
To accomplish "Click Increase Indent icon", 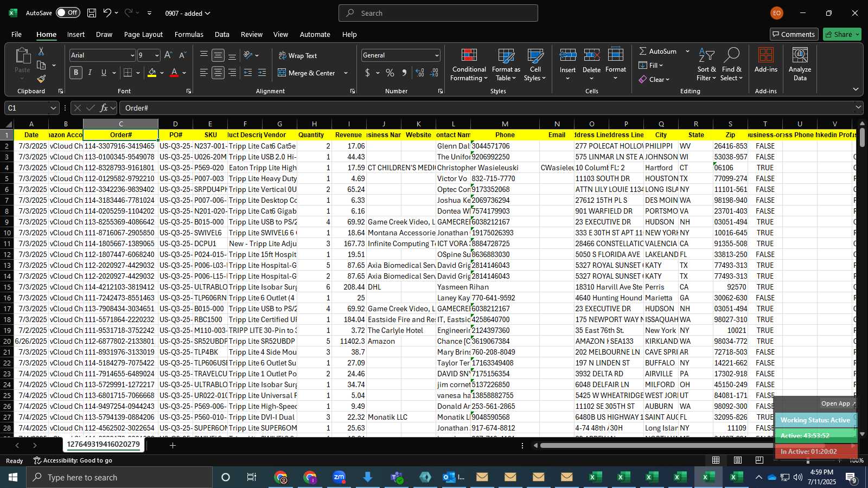I will pyautogui.click(x=262, y=73).
